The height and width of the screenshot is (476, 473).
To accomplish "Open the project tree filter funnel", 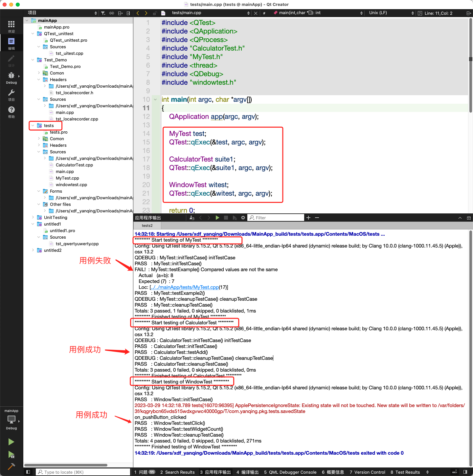I will (x=103, y=13).
